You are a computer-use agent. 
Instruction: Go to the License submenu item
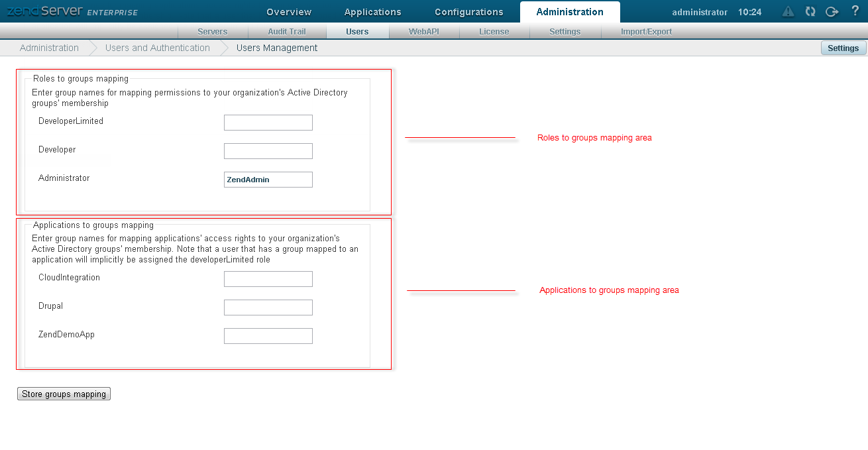494,32
